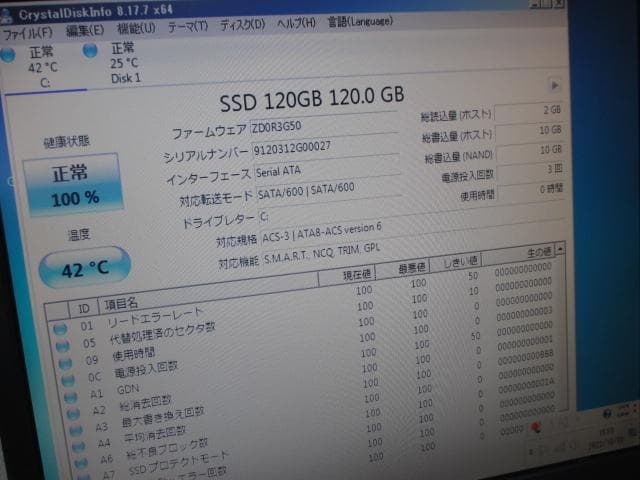Click the Disk 1 blue status orb
Screen dimensions: 640x480
(x=90, y=51)
